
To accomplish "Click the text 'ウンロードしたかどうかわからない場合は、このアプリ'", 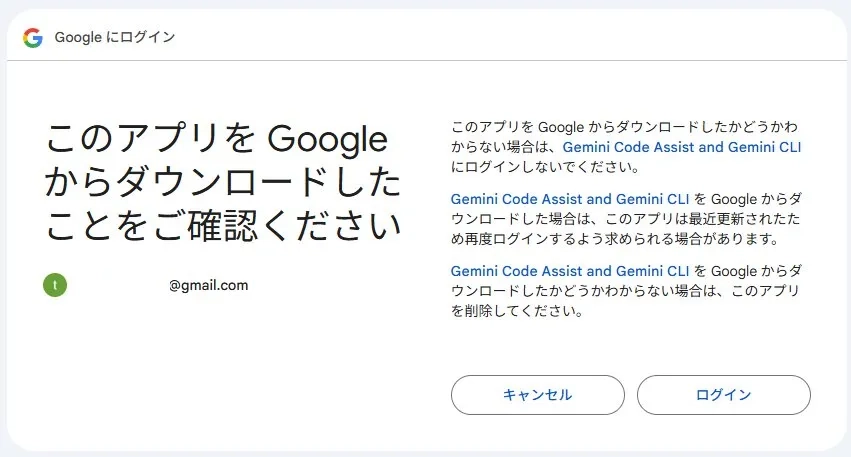I will coord(625,291).
